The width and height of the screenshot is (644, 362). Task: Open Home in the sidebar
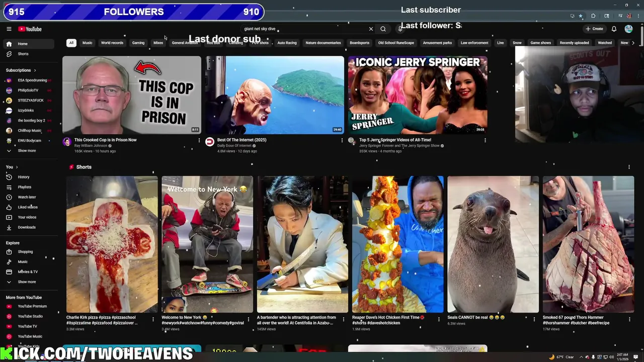click(29, 44)
